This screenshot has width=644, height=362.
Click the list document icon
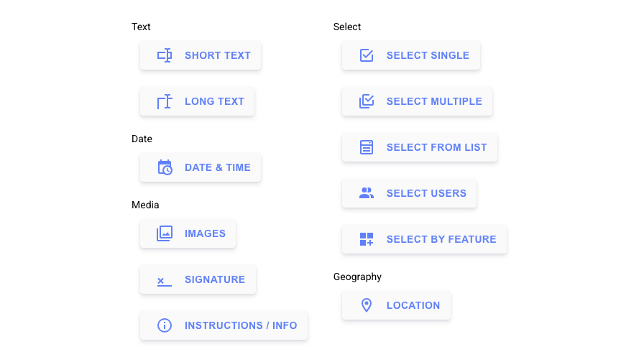367,147
